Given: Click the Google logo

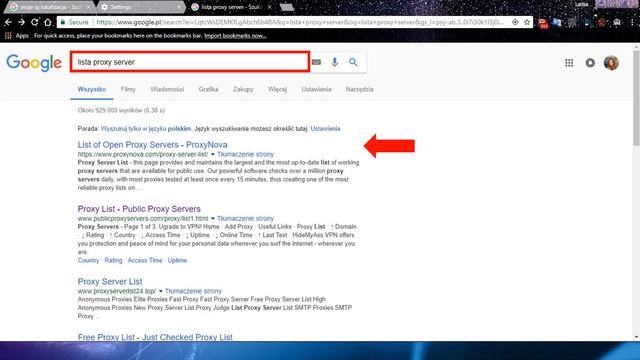Looking at the screenshot, I should (x=34, y=63).
